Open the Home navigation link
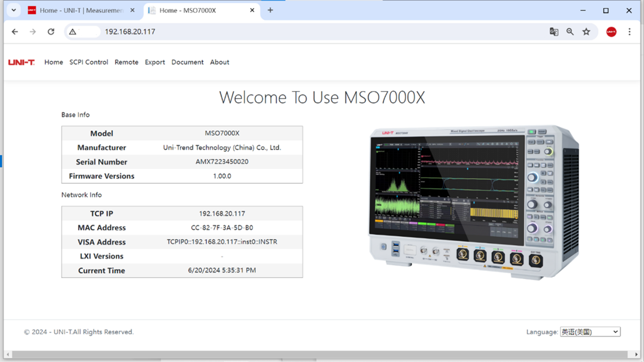The image size is (644, 362). [53, 62]
